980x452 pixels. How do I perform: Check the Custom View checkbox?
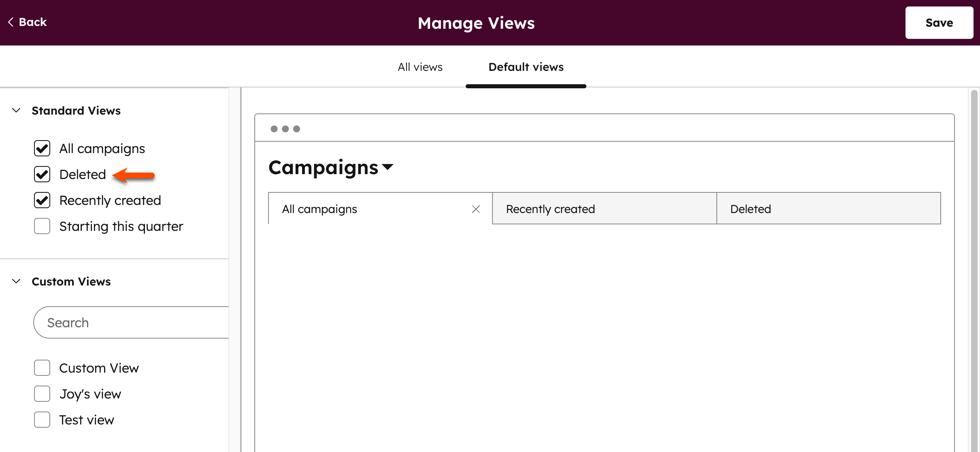point(42,368)
